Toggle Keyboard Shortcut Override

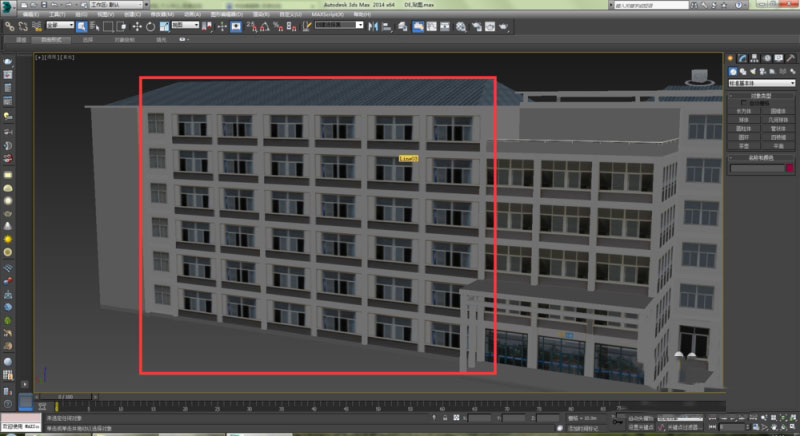click(x=236, y=27)
